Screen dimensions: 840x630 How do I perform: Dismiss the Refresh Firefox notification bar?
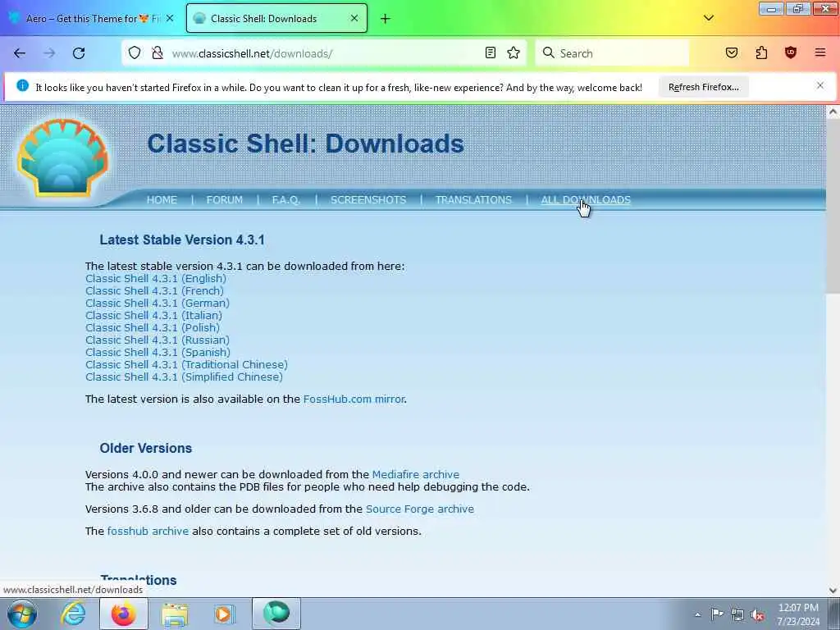pyautogui.click(x=820, y=85)
